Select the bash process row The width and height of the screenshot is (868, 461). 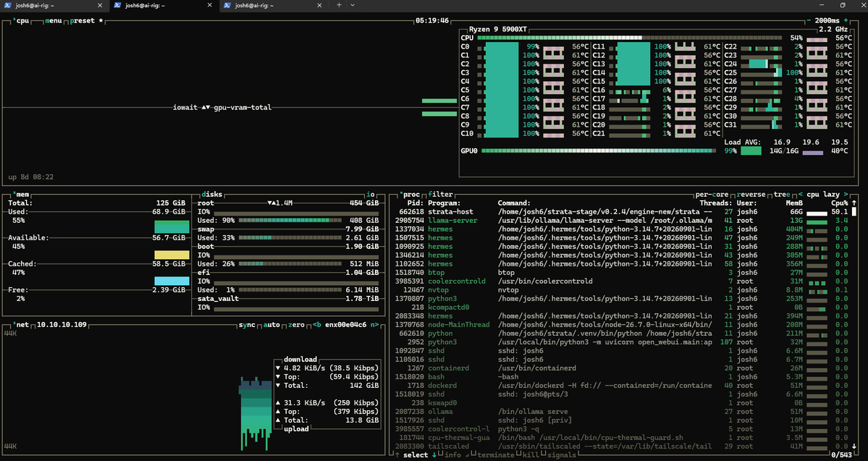point(622,377)
